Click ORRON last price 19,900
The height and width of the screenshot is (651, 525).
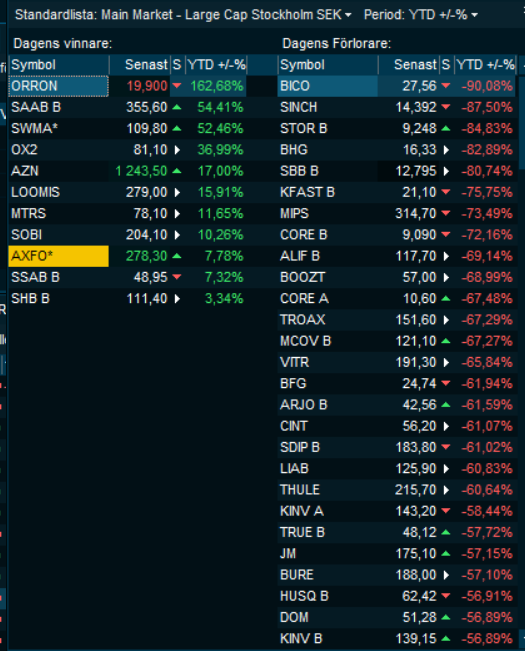coord(147,86)
